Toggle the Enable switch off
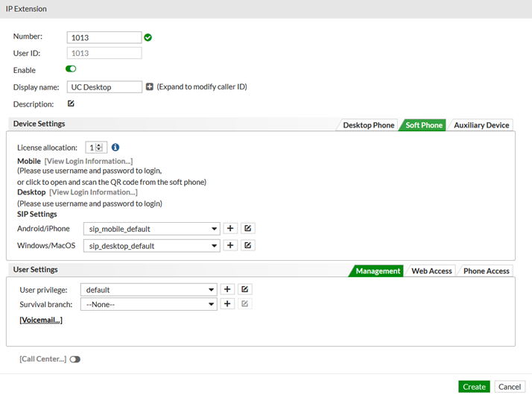The image size is (532, 398). coord(72,70)
